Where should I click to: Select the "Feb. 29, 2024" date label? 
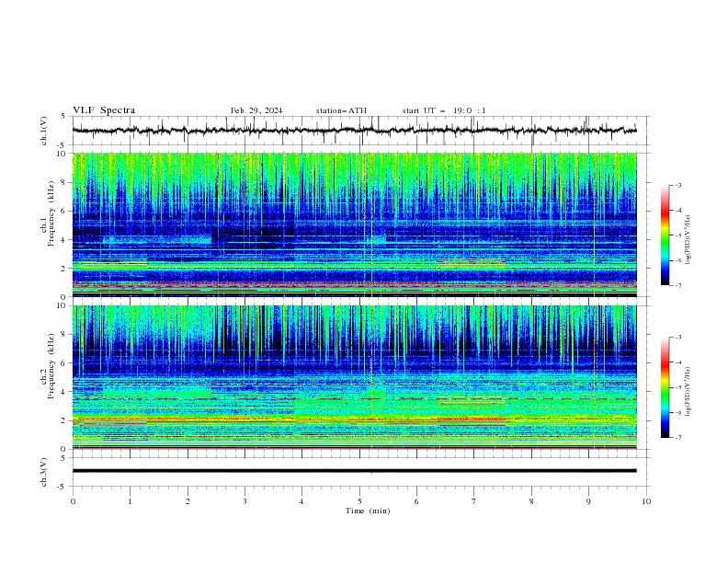pos(256,110)
